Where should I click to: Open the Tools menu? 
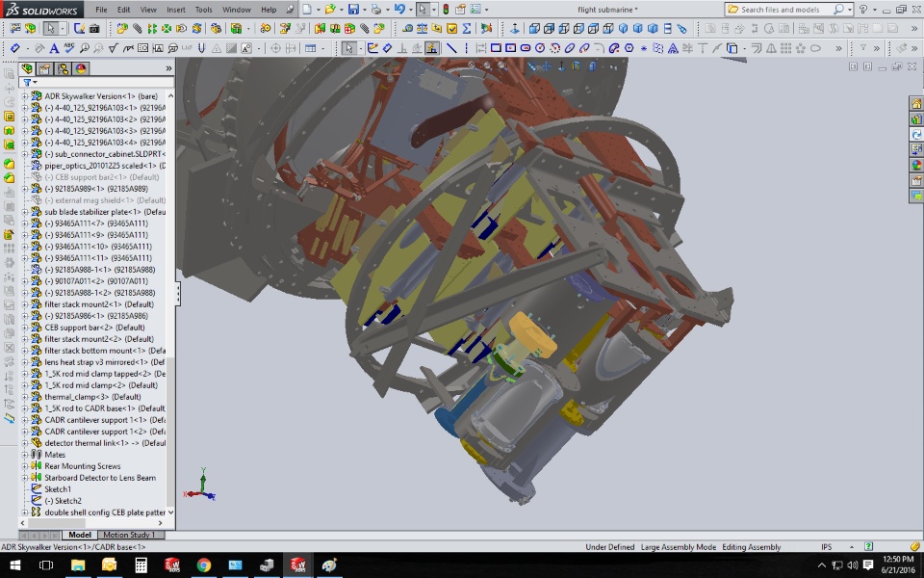[x=203, y=10]
